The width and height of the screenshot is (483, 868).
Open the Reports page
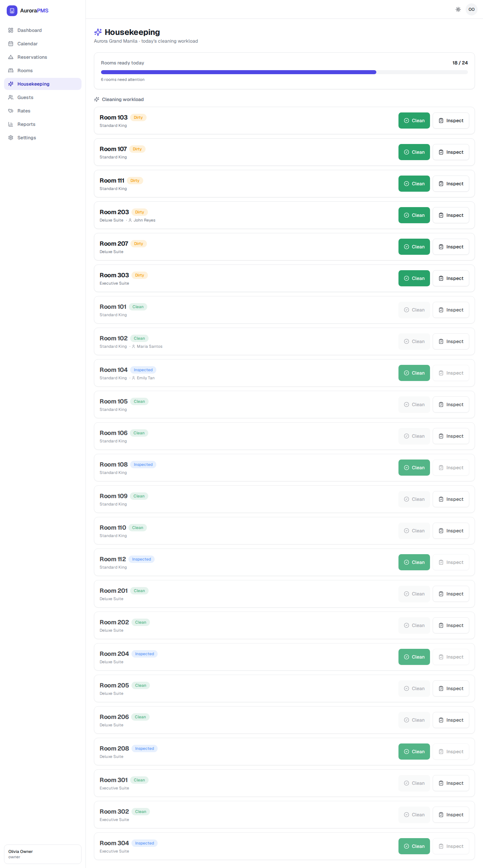(43, 124)
